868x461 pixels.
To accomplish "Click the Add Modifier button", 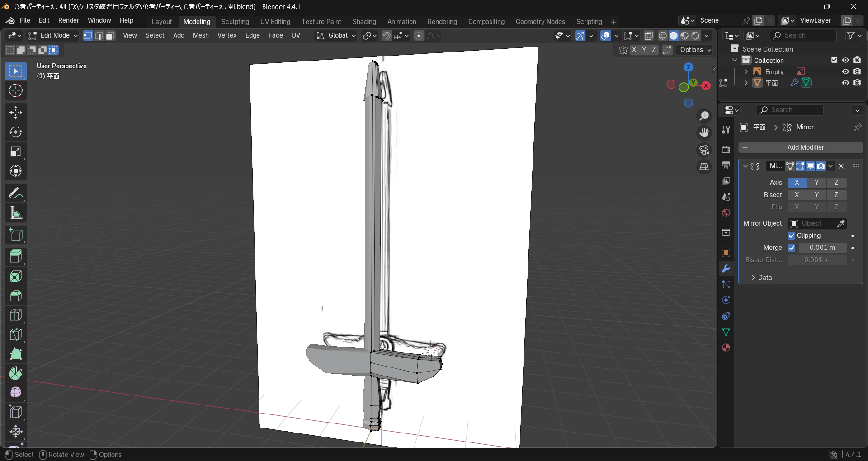I will coord(800,147).
